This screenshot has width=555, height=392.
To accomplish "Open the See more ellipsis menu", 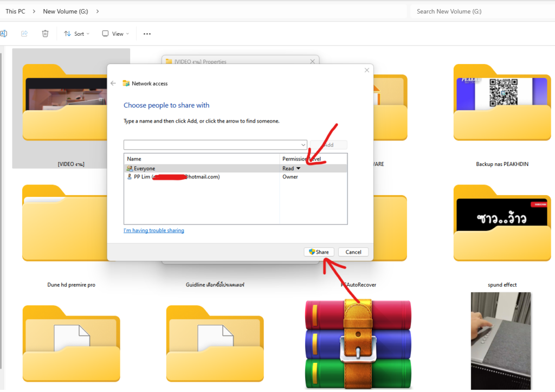I will [x=147, y=34].
